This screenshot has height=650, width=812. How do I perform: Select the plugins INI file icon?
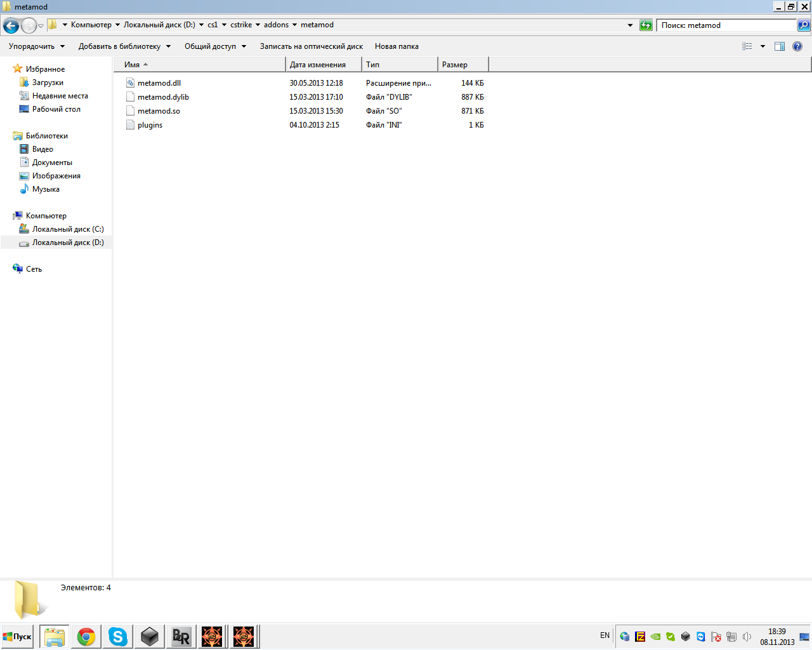pyautogui.click(x=130, y=125)
